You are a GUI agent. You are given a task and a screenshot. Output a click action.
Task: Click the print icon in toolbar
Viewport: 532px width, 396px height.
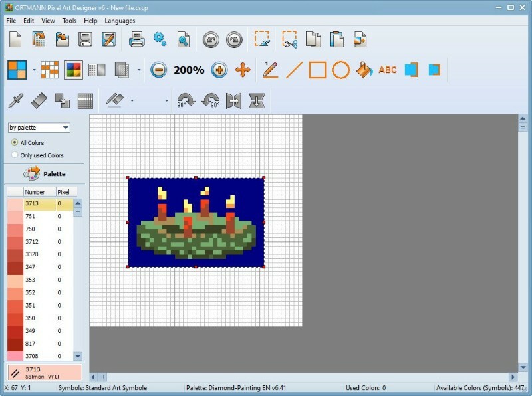(137, 39)
